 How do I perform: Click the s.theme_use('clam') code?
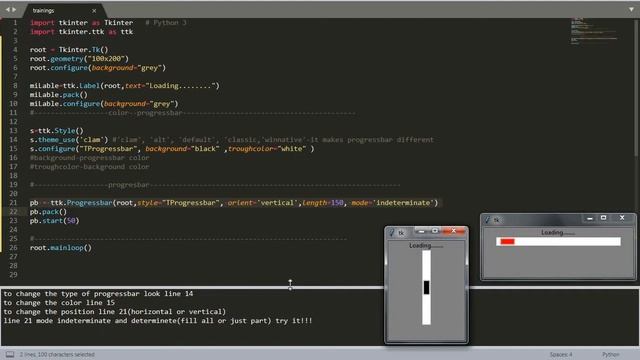coord(69,140)
